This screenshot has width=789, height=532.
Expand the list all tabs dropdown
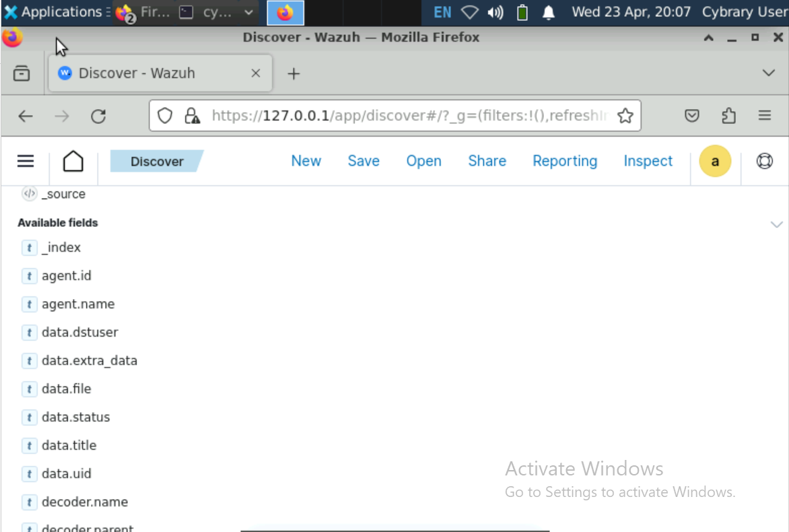pos(768,73)
